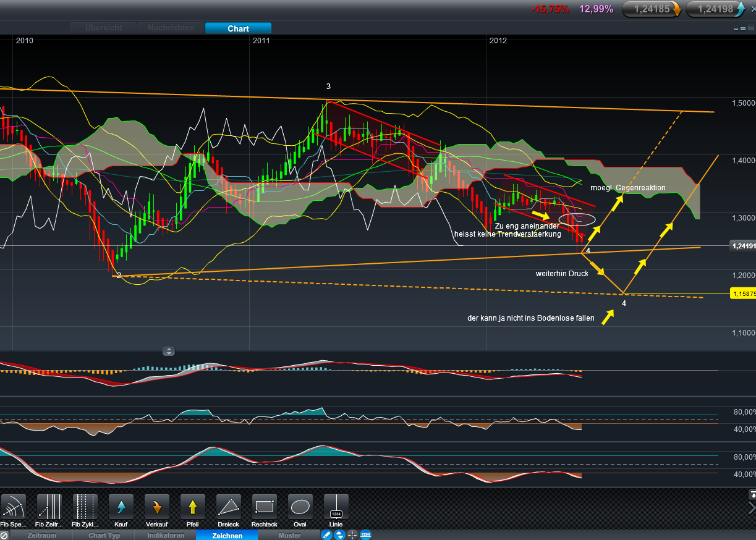Viewport: 756px width, 540px height.
Task: Switch to the Chart tab
Action: click(x=238, y=28)
